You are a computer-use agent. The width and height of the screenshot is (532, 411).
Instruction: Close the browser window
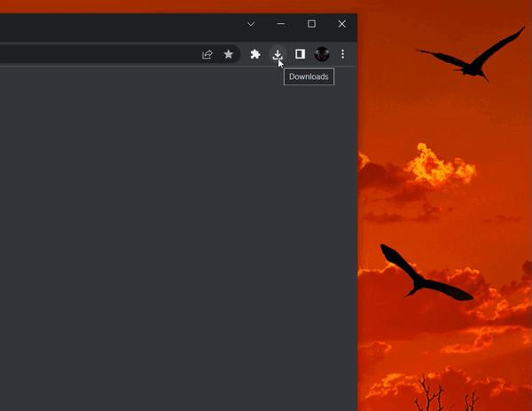point(342,24)
